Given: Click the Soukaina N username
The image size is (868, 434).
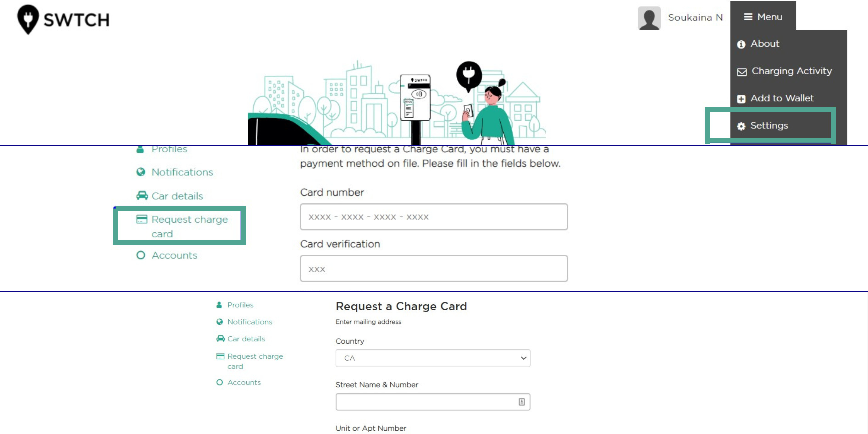Looking at the screenshot, I should coord(695,18).
